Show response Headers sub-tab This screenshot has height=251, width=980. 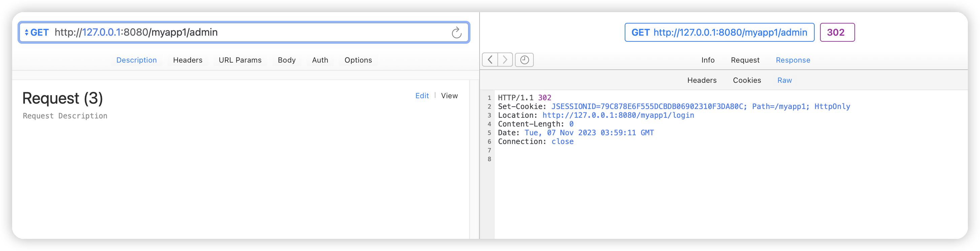tap(701, 80)
